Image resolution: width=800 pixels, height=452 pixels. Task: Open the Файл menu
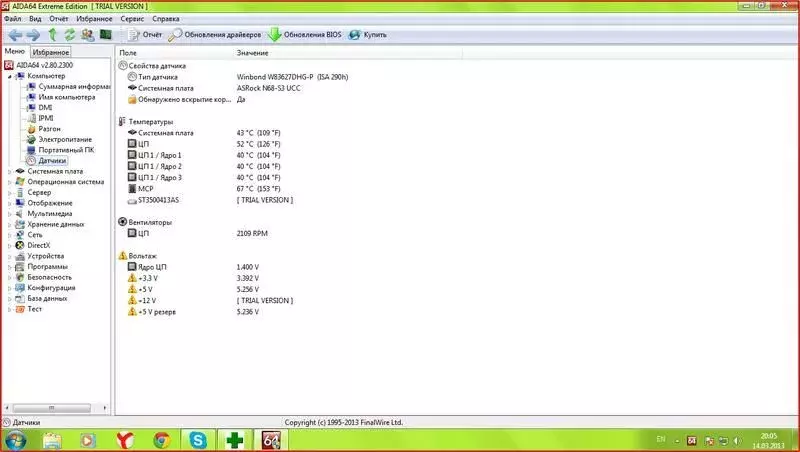click(13, 18)
